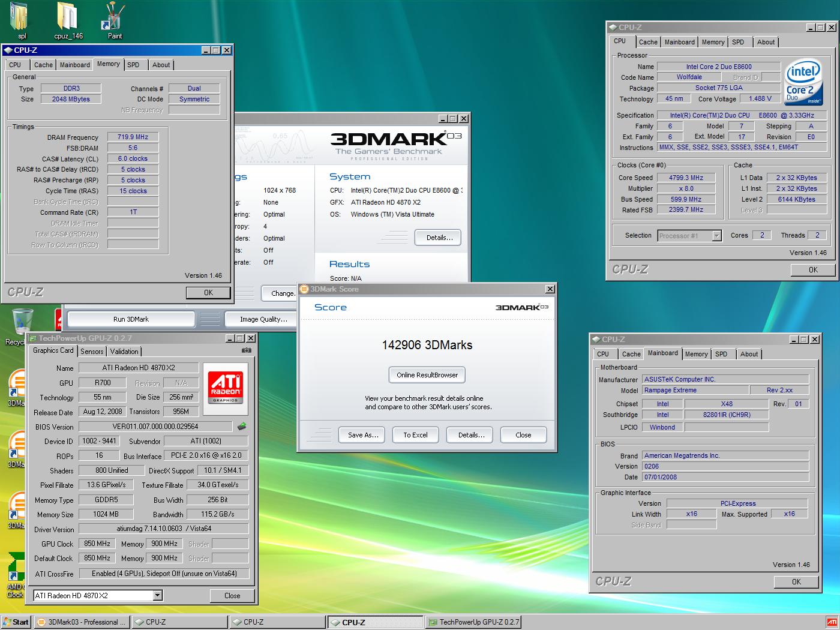
Task: Click the Bandwidth 115.2 GB/s field
Action: click(217, 514)
